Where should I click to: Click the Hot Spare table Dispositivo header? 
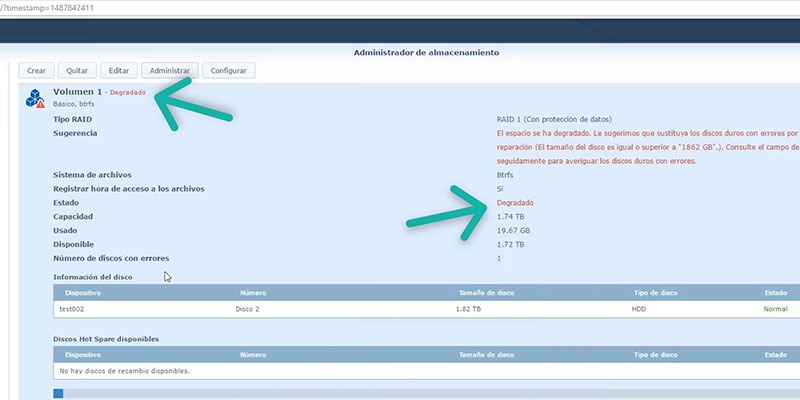[x=83, y=355]
